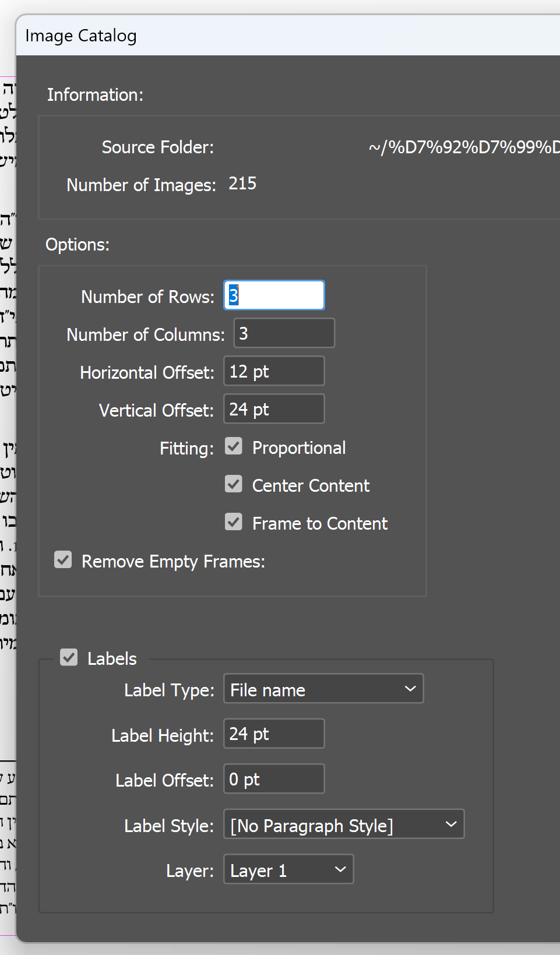Disable the Labels checkbox
The height and width of the screenshot is (955, 560).
click(69, 658)
